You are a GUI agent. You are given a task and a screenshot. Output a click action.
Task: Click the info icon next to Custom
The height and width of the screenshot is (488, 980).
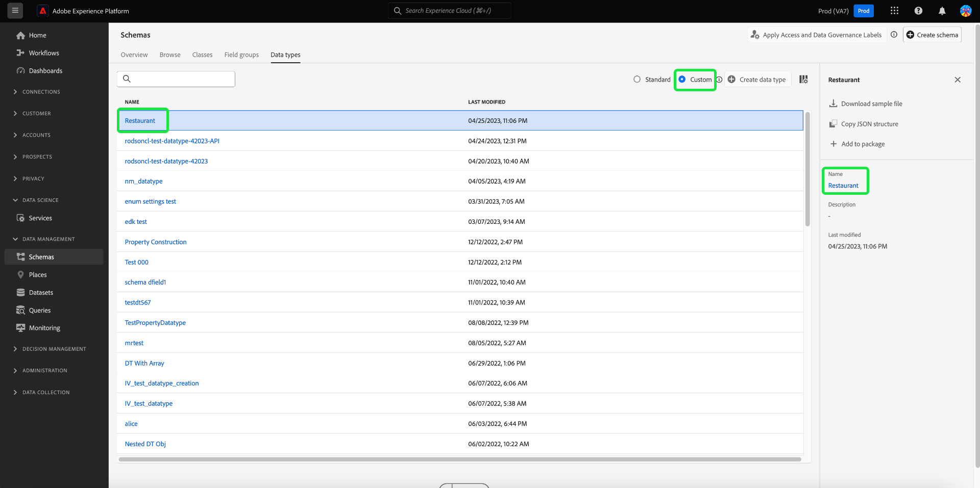tap(719, 80)
